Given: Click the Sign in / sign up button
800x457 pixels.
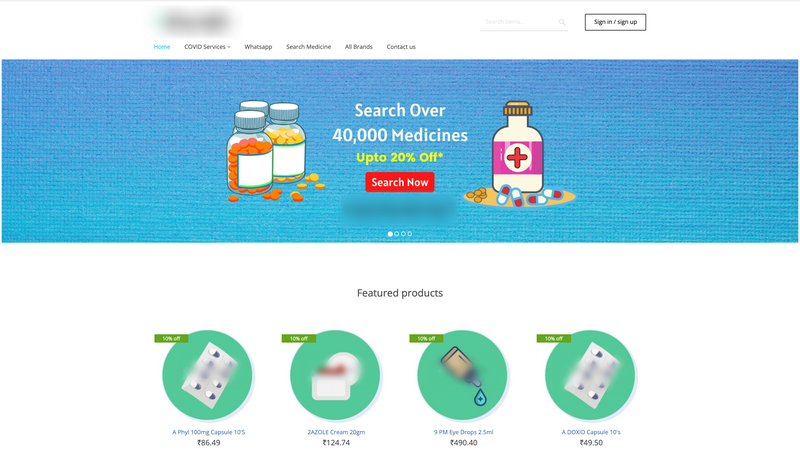Looking at the screenshot, I should point(615,22).
